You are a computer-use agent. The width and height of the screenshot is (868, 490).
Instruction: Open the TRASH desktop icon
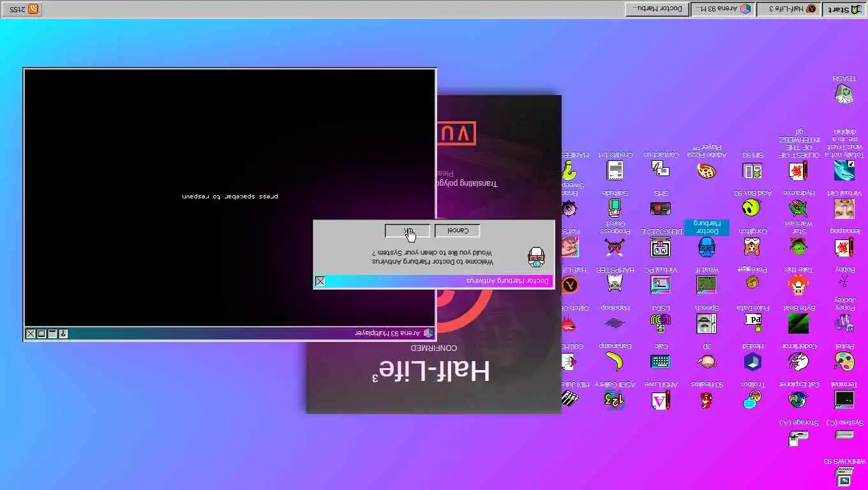tap(844, 94)
